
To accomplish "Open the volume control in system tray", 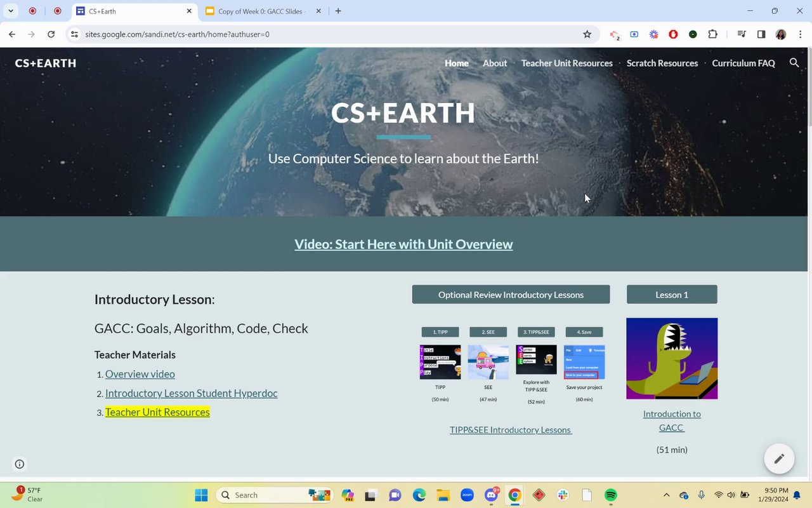I will [x=731, y=495].
